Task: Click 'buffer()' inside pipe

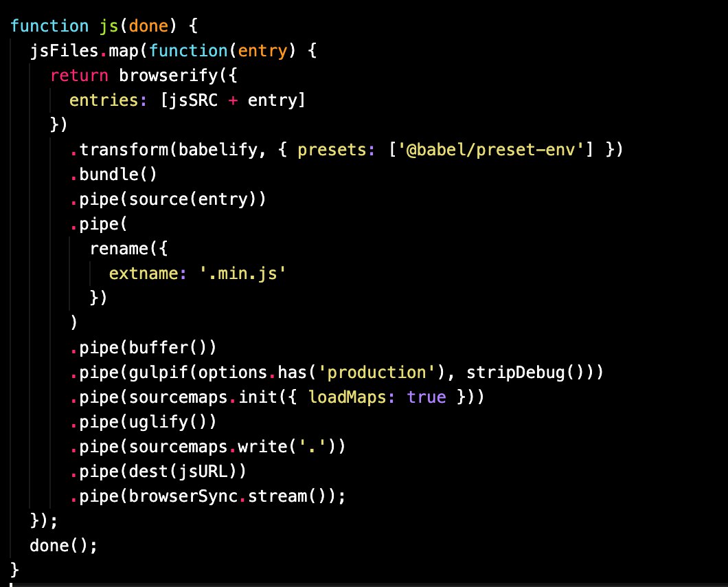Action: click(168, 348)
